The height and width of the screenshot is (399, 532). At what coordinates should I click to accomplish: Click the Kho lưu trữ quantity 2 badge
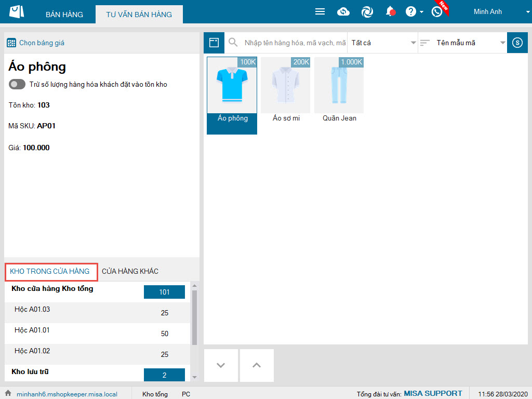(x=164, y=375)
